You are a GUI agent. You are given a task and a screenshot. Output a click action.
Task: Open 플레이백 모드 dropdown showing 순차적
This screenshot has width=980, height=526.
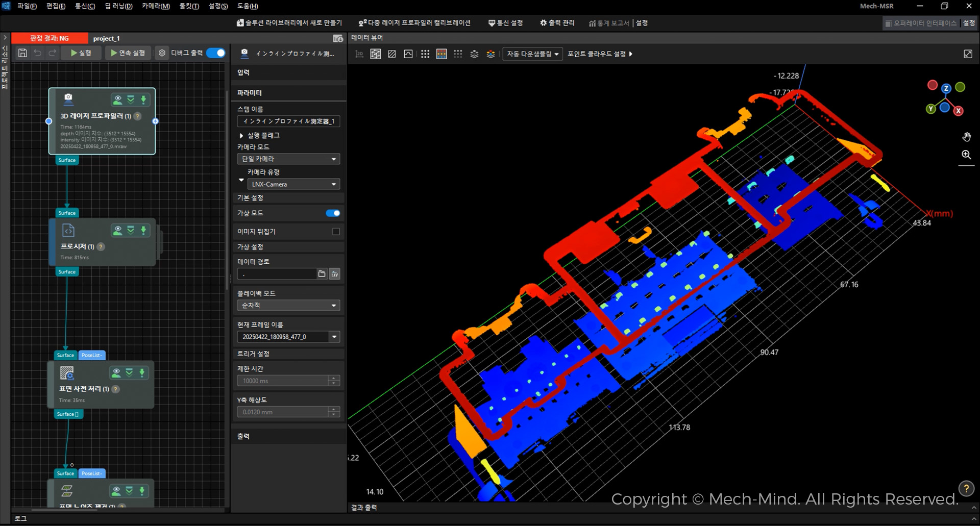288,306
